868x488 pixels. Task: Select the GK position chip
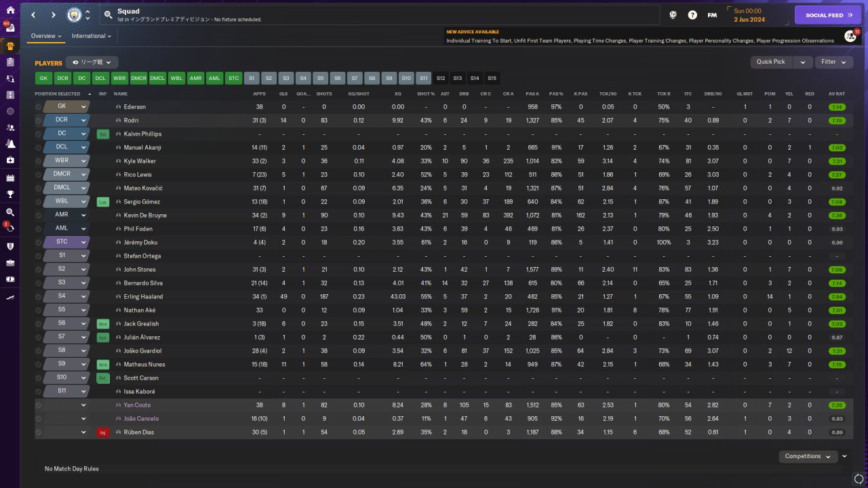[x=43, y=78]
